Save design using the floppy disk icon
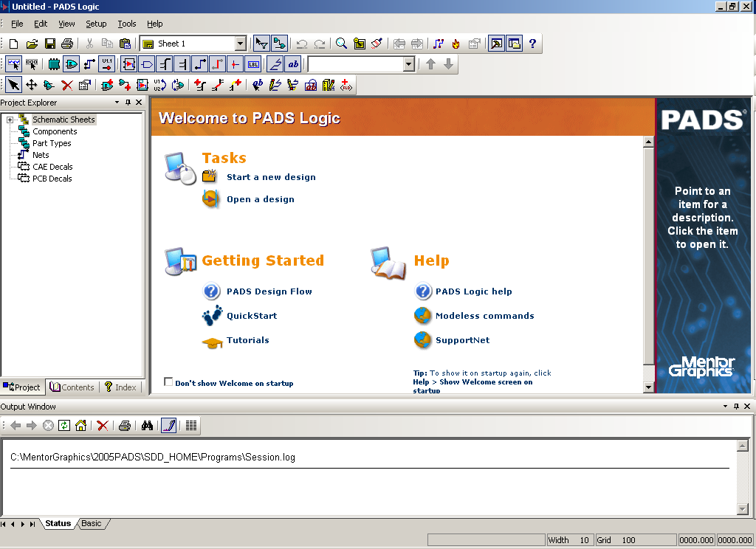 pyautogui.click(x=49, y=44)
